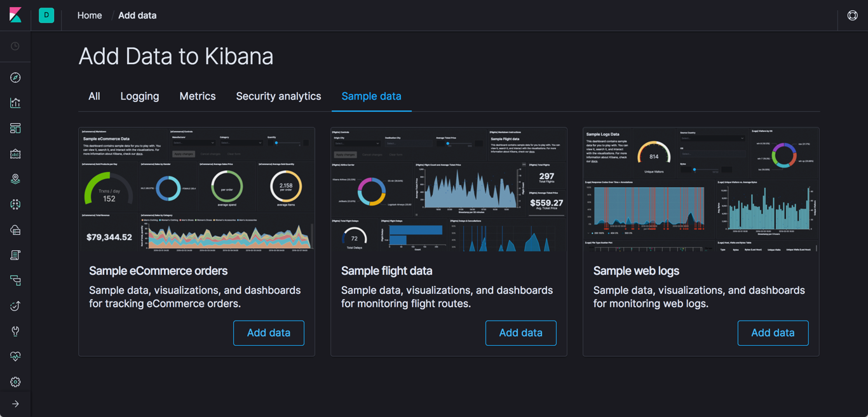Screen dimensions: 868x417
Task: Open the Discover compass icon in the sidebar
Action: 15,77
